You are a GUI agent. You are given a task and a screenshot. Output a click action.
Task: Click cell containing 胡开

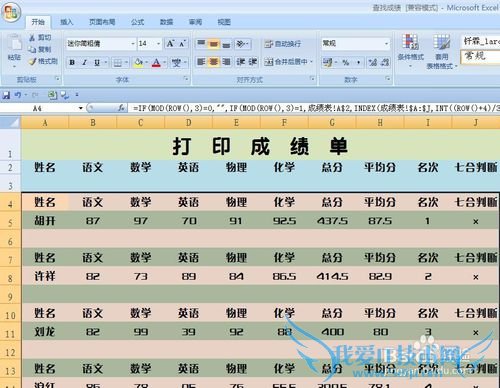tap(45, 221)
